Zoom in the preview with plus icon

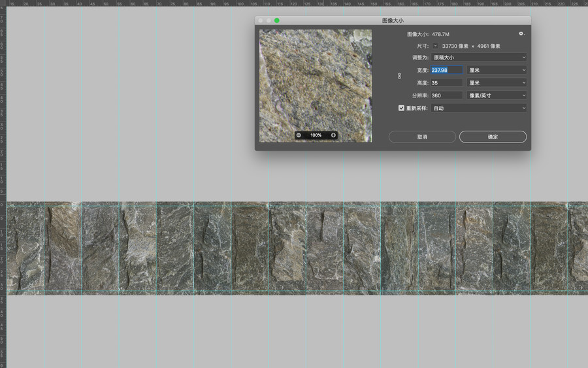pos(333,135)
